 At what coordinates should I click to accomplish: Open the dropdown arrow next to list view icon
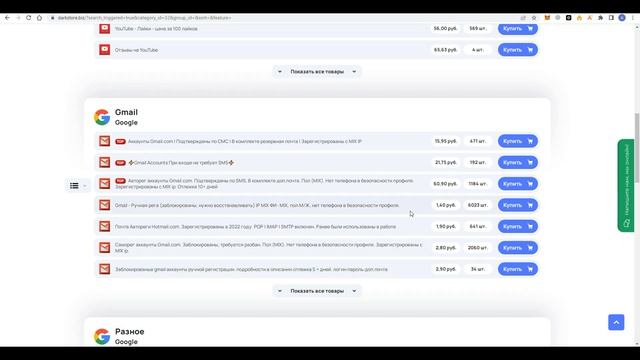85,186
